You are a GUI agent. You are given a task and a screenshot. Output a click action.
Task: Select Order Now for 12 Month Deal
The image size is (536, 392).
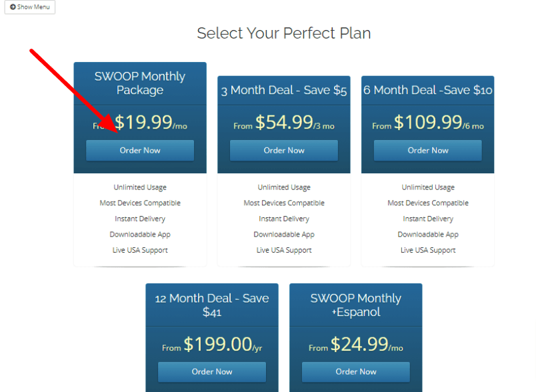click(x=212, y=372)
